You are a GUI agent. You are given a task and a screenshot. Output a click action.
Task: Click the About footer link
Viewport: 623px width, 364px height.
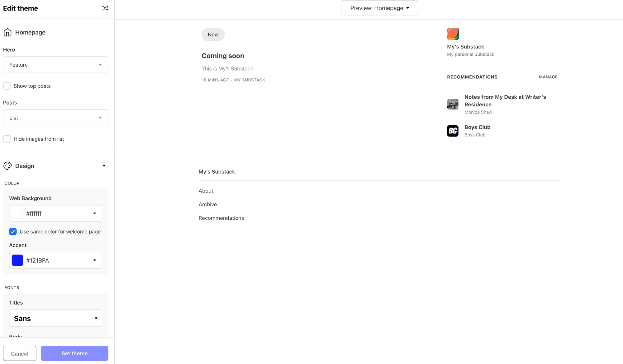pos(206,191)
